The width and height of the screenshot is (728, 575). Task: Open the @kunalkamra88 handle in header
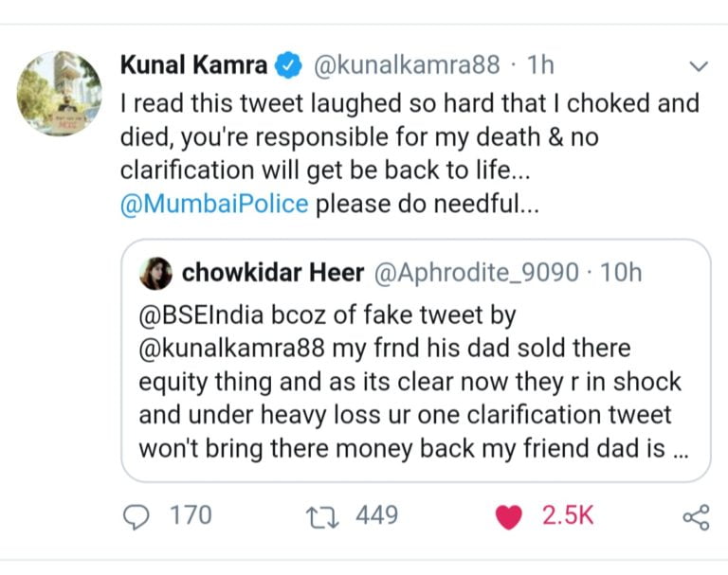[409, 66]
